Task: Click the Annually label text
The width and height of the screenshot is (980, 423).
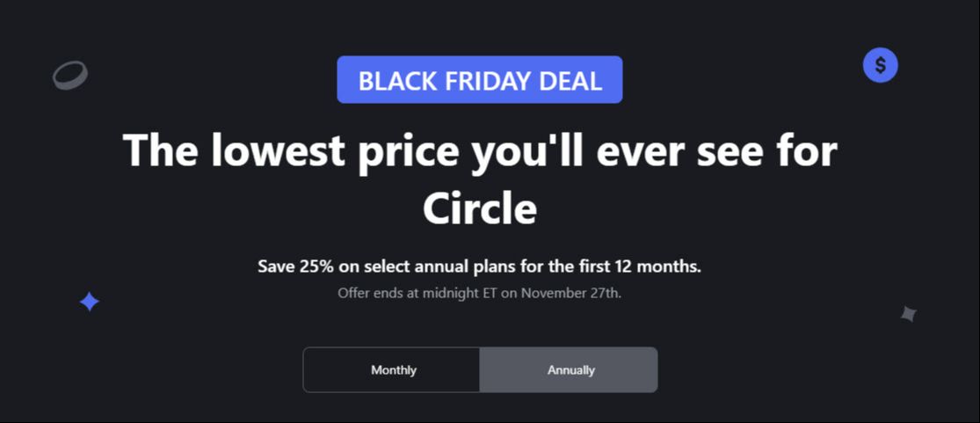Action: click(571, 370)
